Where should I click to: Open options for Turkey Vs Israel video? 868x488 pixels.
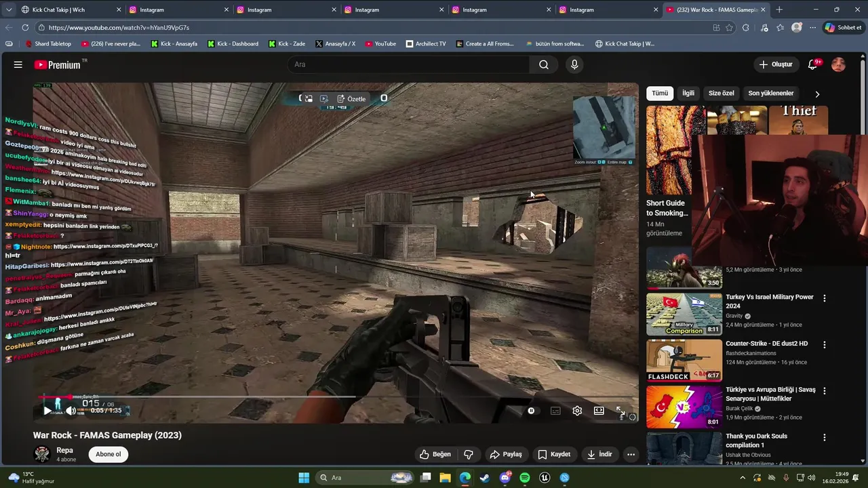(825, 298)
